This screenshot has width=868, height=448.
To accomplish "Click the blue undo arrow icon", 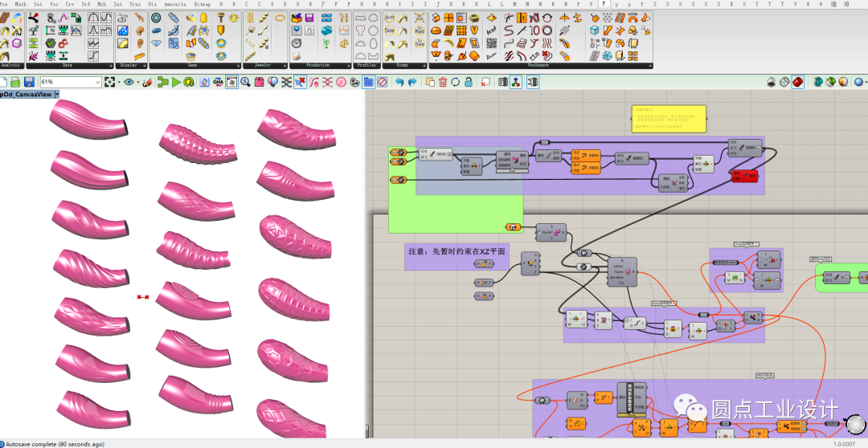I will pyautogui.click(x=400, y=82).
